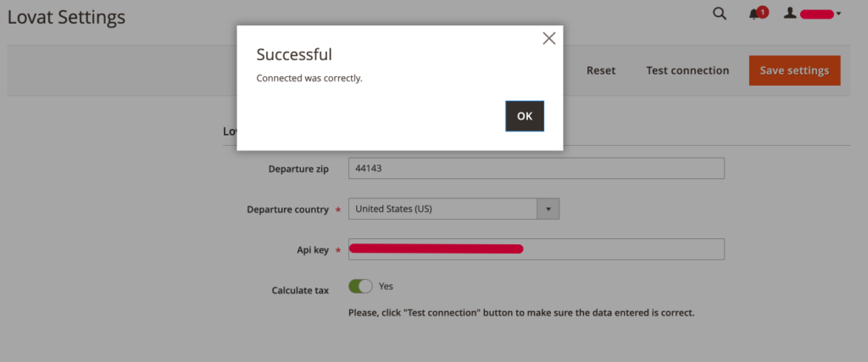Screen dimensions: 868x362
Task: Focus the Api key input field
Action: coord(536,249)
